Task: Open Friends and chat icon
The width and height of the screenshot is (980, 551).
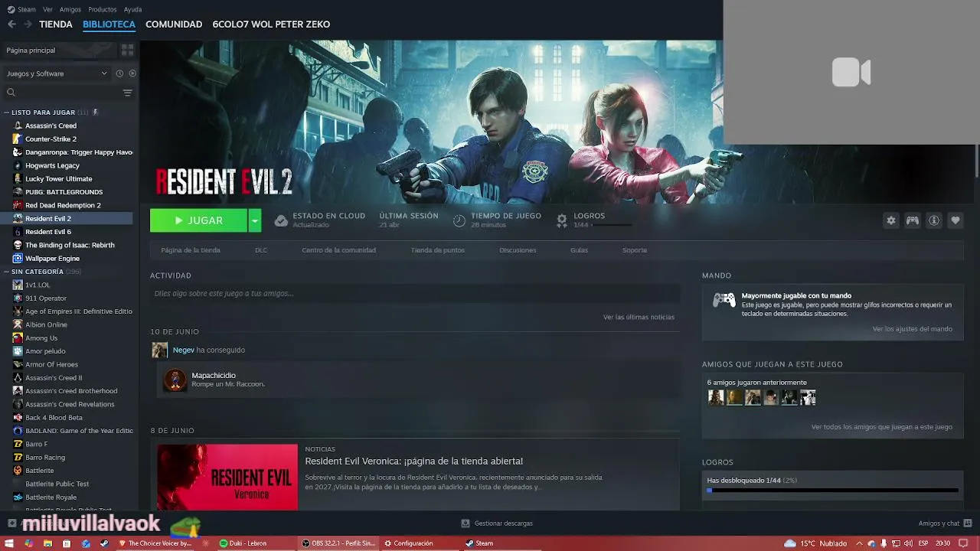Action: (x=968, y=523)
